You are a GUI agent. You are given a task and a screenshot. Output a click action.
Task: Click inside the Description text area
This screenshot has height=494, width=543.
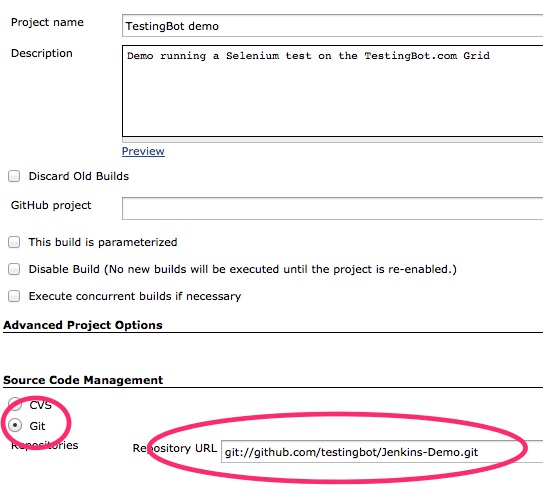[x=332, y=91]
